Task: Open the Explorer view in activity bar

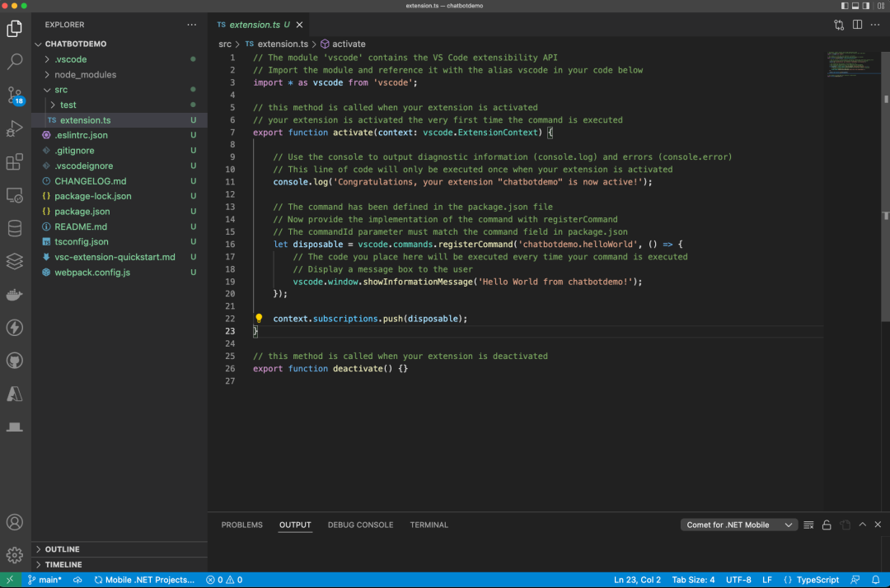Action: pyautogui.click(x=15, y=28)
